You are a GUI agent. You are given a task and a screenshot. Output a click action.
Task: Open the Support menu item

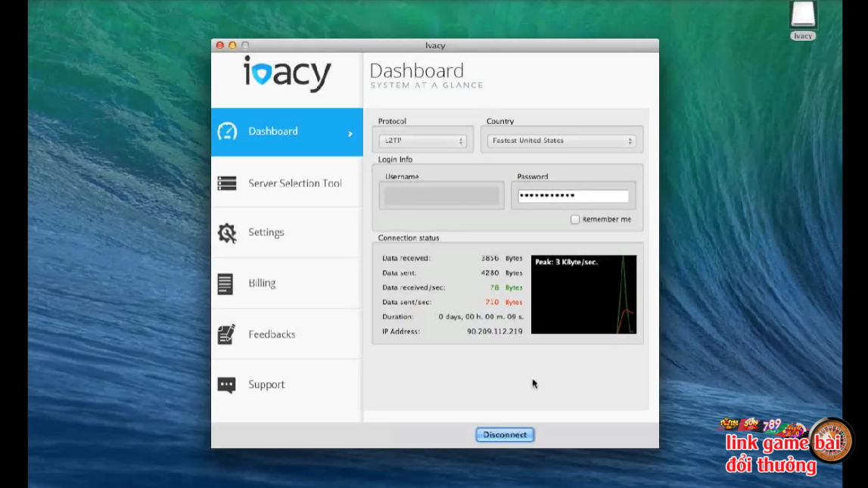click(x=287, y=384)
